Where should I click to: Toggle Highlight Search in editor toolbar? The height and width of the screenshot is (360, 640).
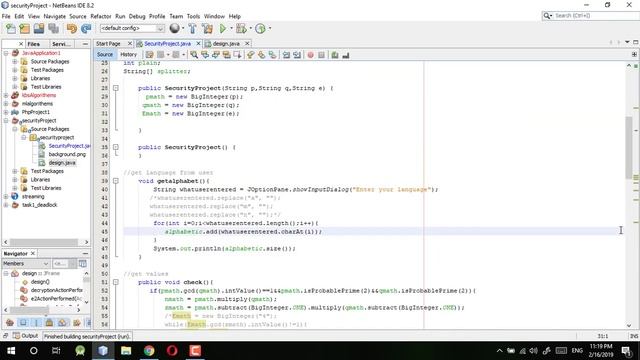226,55
